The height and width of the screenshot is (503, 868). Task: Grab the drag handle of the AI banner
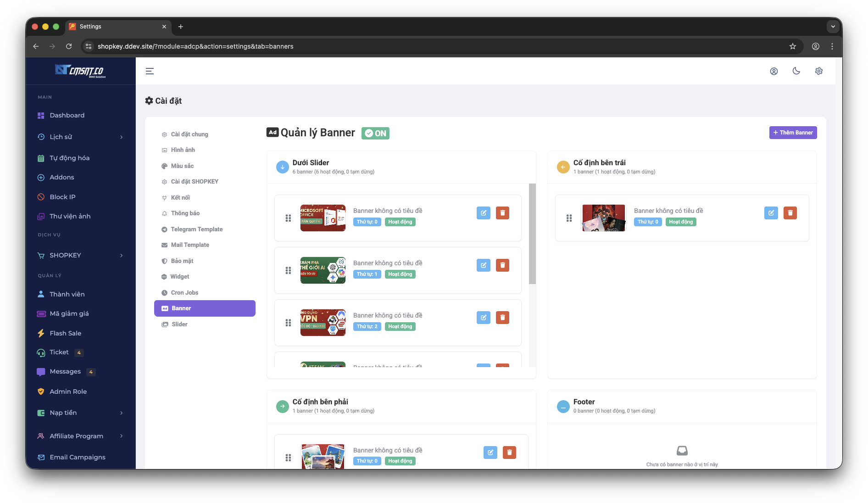288,270
